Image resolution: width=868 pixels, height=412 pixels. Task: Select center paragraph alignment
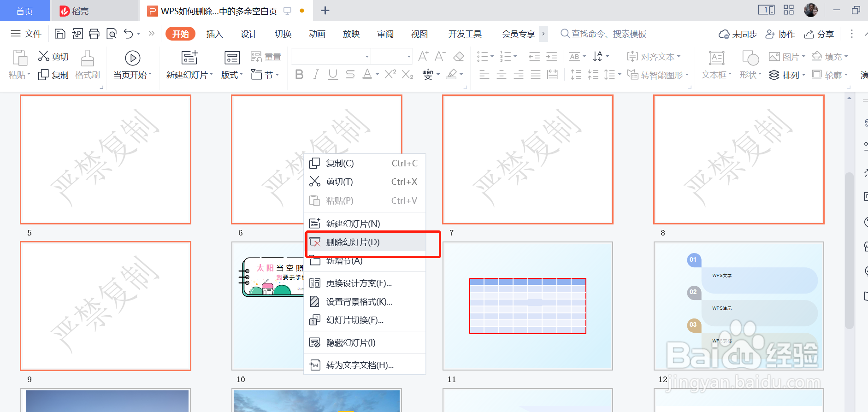[x=502, y=75]
